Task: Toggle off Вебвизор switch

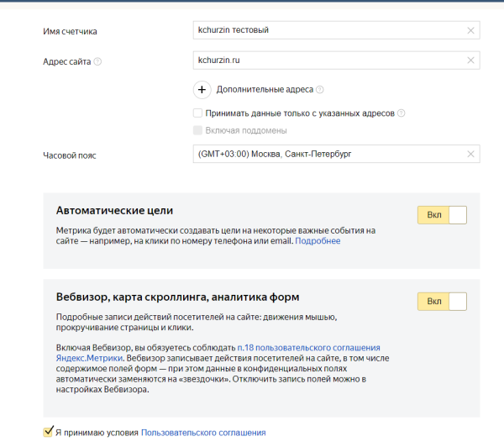Action: [441, 302]
